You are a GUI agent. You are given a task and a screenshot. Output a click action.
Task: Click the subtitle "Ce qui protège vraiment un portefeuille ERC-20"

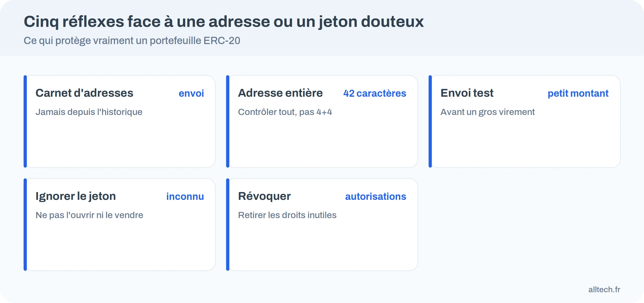tap(132, 41)
